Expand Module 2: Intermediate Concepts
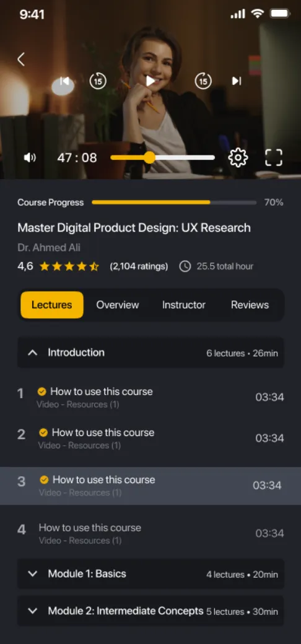This screenshot has width=301, height=644. 150,611
